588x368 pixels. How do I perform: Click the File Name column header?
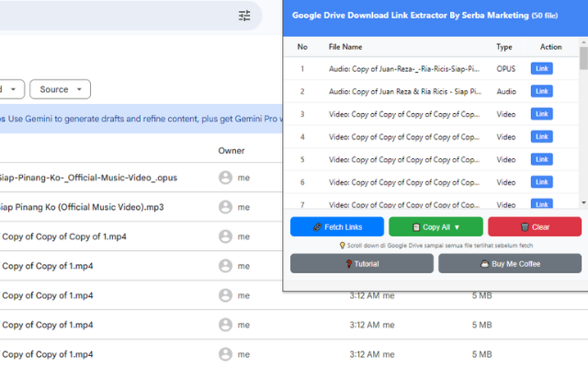click(345, 47)
